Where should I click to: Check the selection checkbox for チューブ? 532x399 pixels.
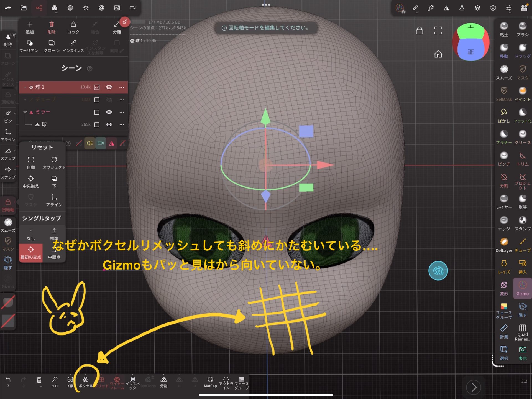pos(97,100)
